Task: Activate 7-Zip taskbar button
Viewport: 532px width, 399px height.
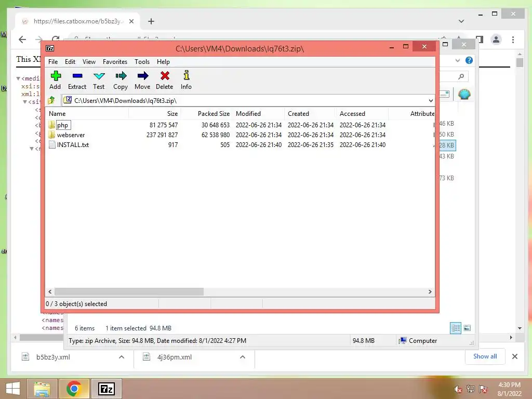Action: coord(106,389)
